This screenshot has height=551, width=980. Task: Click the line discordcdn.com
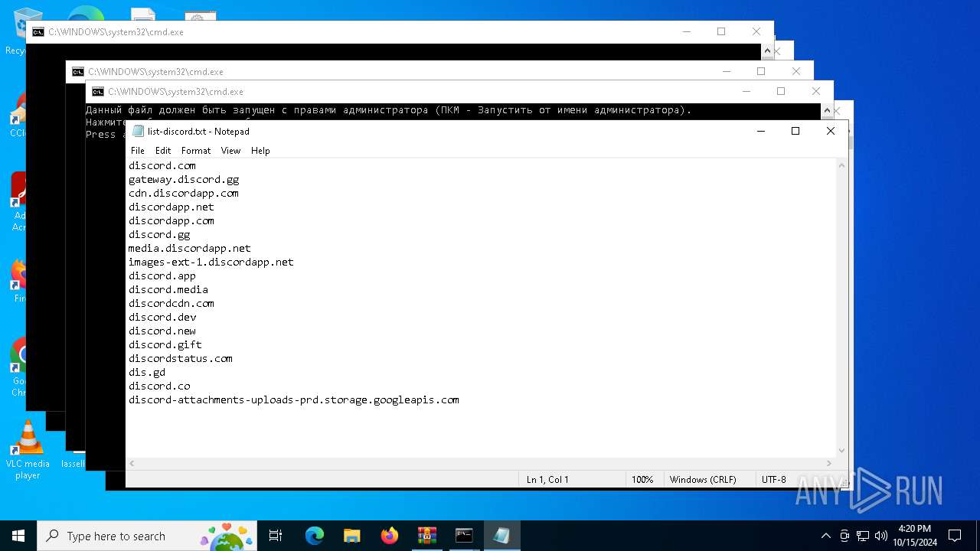pos(171,303)
